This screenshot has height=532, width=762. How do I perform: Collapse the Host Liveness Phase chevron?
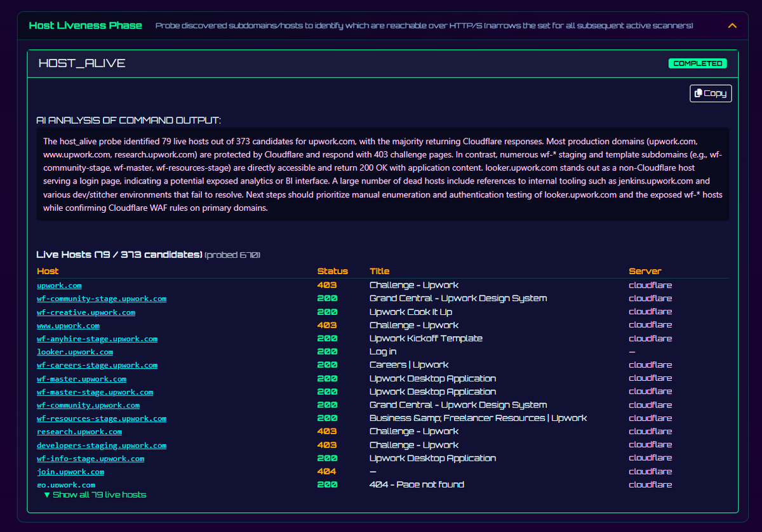pos(732,26)
